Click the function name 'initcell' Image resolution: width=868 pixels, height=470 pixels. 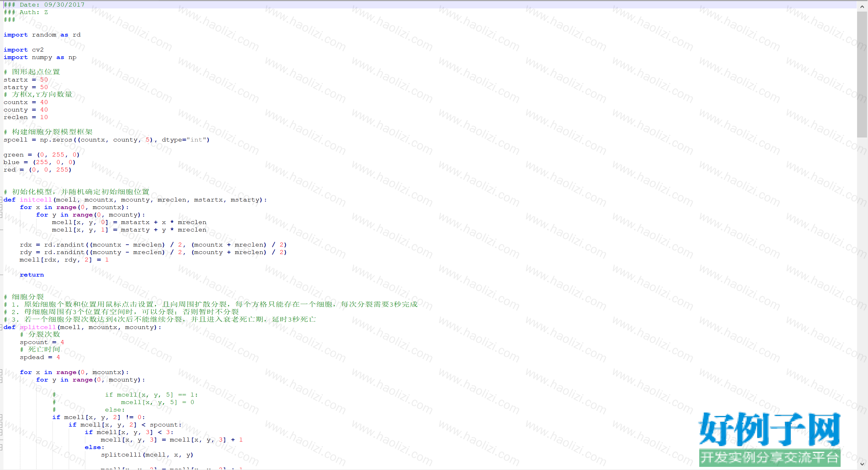point(36,200)
